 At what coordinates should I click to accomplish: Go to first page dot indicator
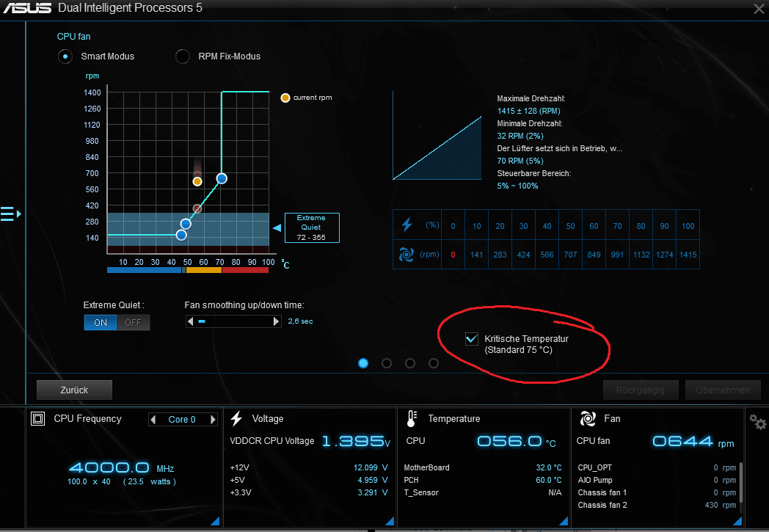(363, 363)
